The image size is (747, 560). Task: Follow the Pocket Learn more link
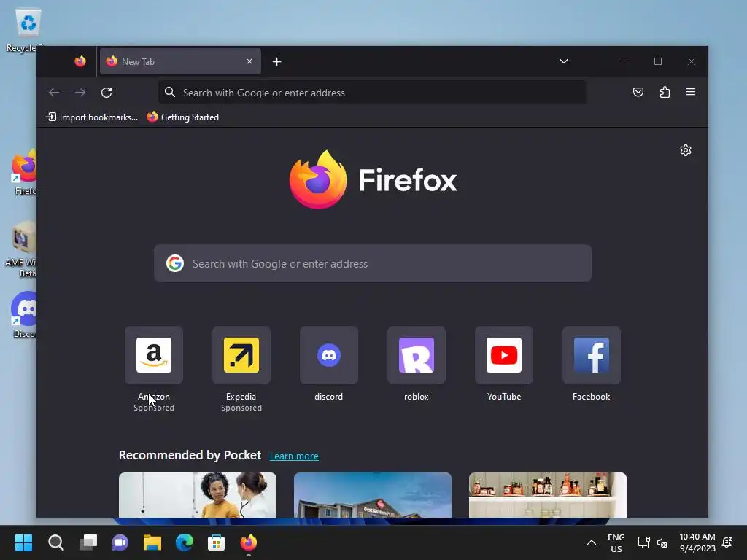click(x=294, y=456)
